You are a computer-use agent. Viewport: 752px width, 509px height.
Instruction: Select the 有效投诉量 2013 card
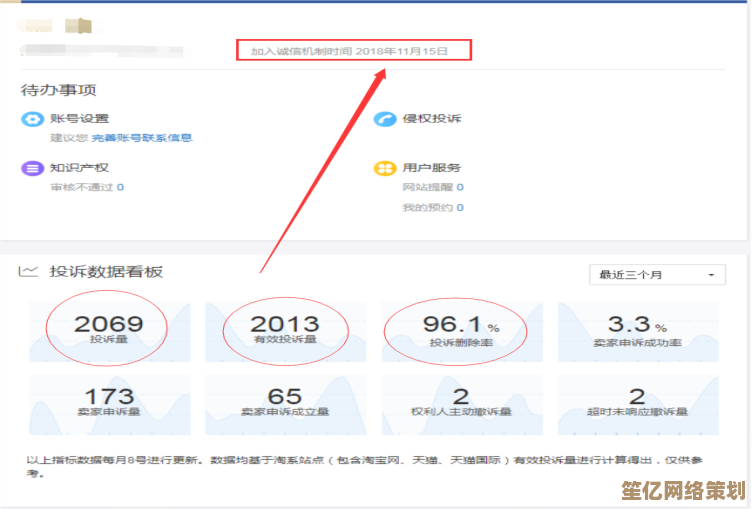point(285,331)
